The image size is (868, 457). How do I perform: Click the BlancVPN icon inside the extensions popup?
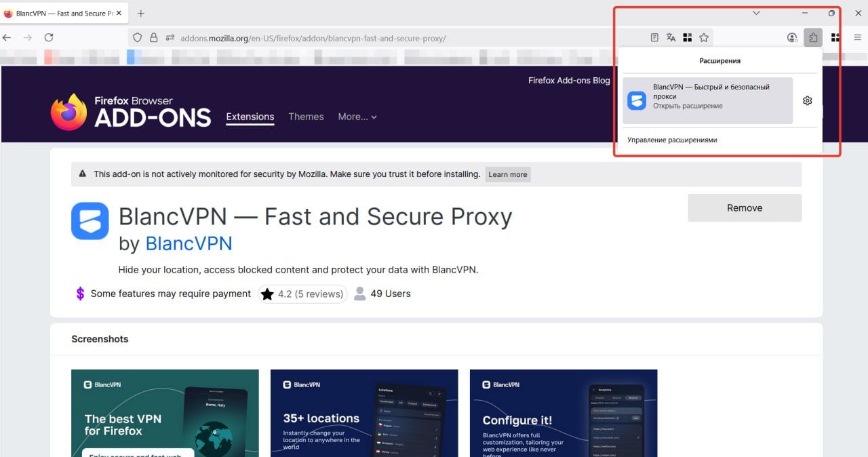pos(636,100)
